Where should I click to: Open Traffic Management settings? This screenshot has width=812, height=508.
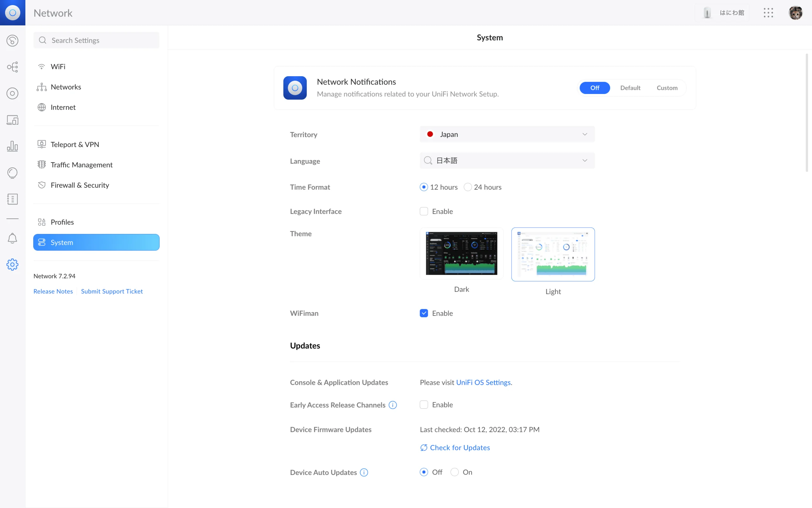pyautogui.click(x=96, y=165)
